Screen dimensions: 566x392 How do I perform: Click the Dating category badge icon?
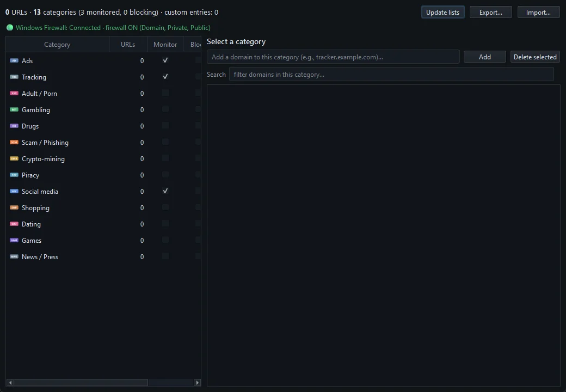click(x=14, y=224)
